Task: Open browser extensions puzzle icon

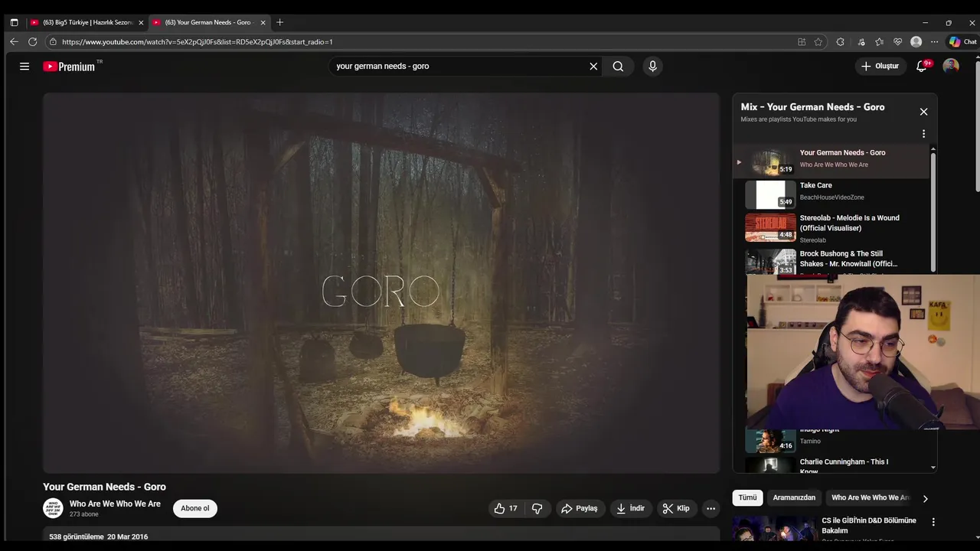Action: [x=840, y=42]
